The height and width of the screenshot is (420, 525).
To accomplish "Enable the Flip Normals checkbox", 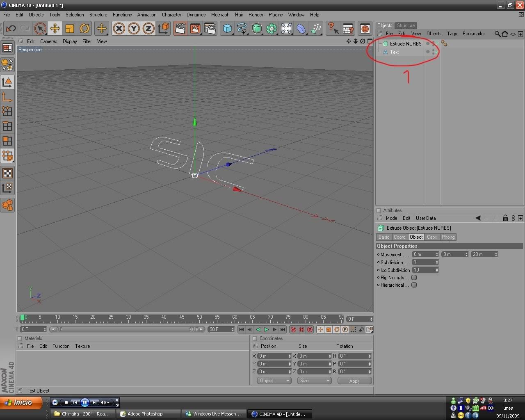I will click(x=414, y=278).
